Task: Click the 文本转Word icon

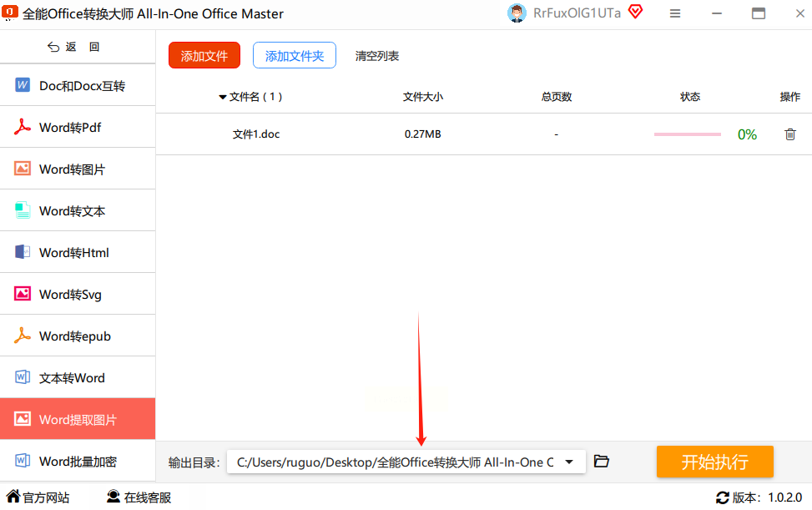Action: [23, 377]
